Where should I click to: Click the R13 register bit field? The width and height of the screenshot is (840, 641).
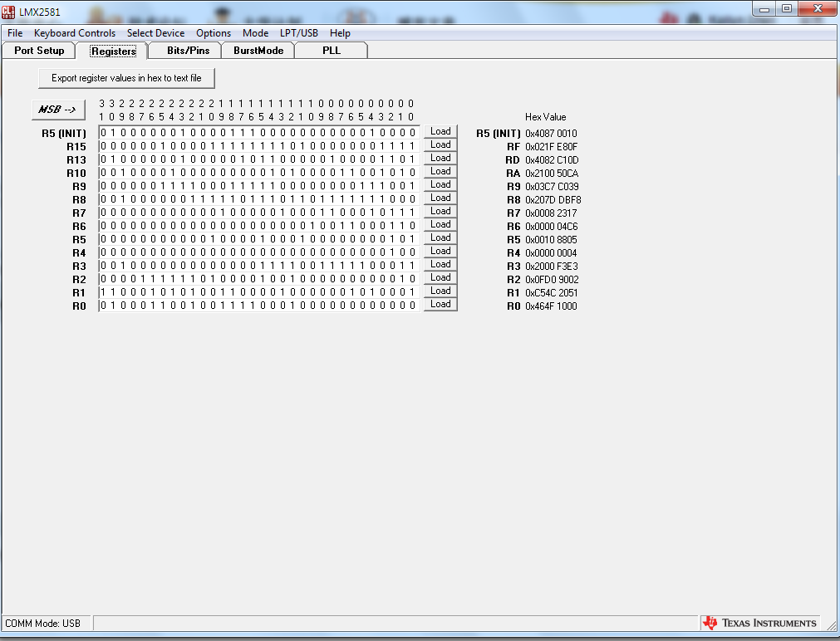point(259,159)
